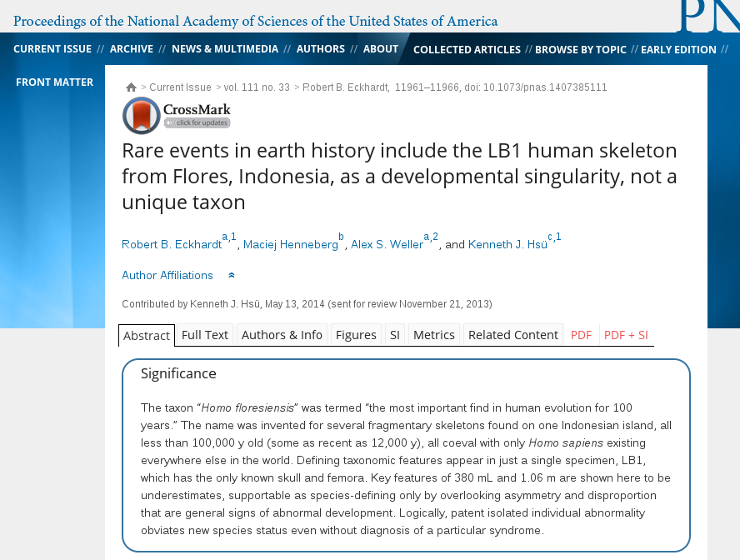Open Collected Articles section
740x560 pixels.
(467, 49)
